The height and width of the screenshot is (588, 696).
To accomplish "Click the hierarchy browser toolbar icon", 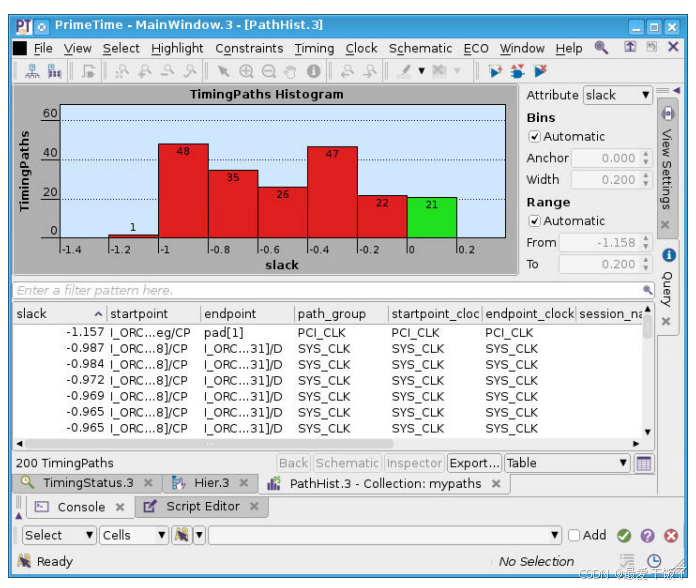I will 32,71.
